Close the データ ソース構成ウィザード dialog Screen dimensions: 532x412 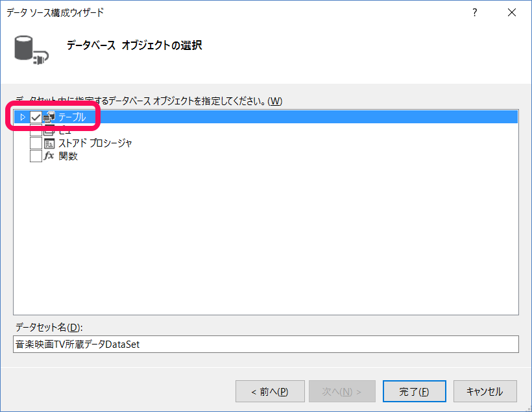(x=512, y=12)
